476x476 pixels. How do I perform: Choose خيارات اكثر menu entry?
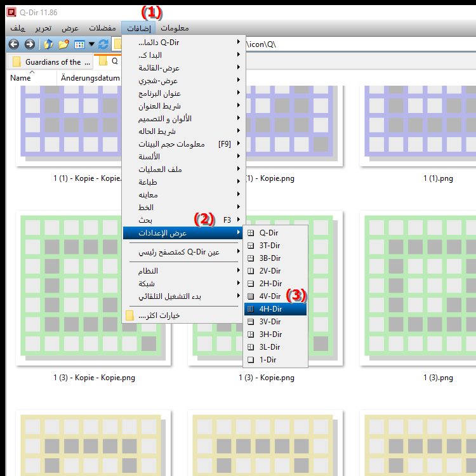pos(183,315)
